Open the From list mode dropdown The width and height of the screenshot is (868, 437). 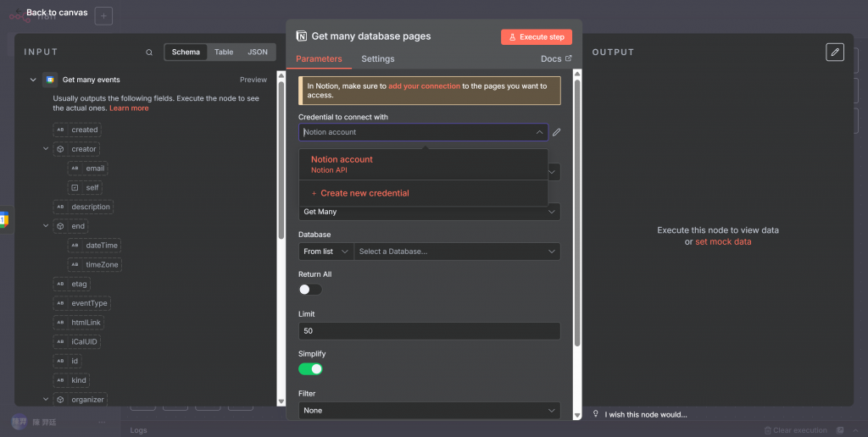(326, 252)
